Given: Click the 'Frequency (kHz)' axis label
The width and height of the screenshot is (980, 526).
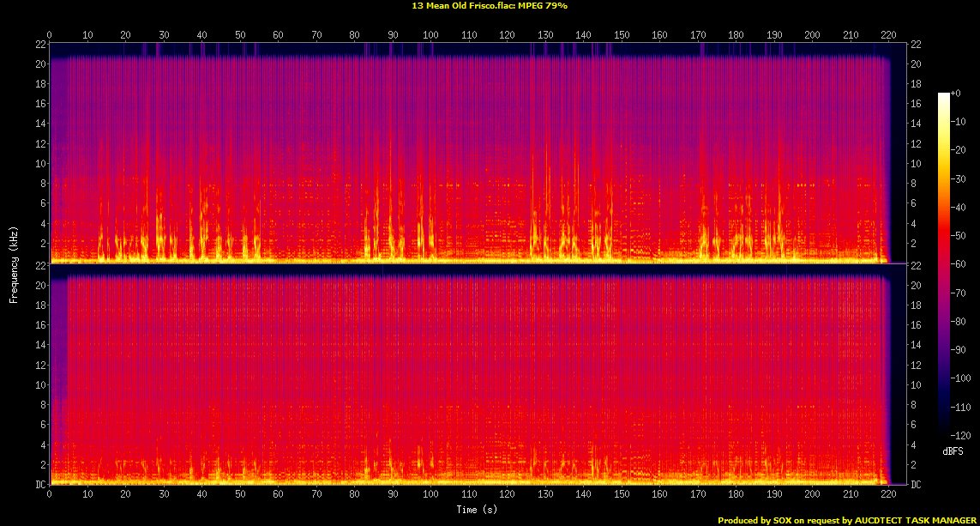Looking at the screenshot, I should [x=14, y=264].
